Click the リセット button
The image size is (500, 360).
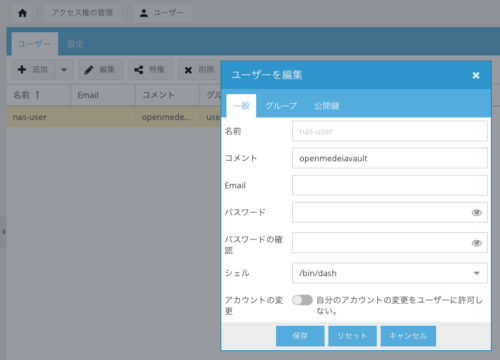click(352, 336)
